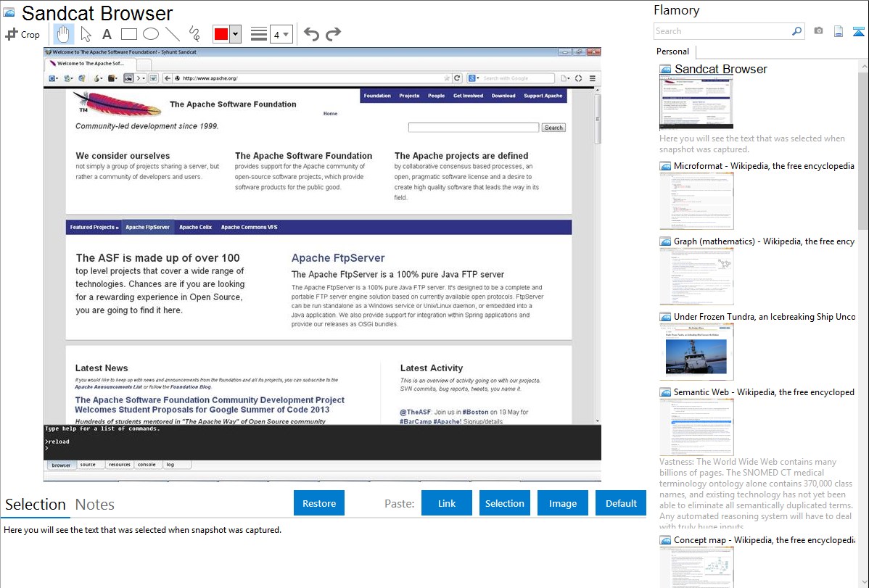Image resolution: width=869 pixels, height=588 pixels.
Task: Click the page document icon in Flamory
Action: 839,31
